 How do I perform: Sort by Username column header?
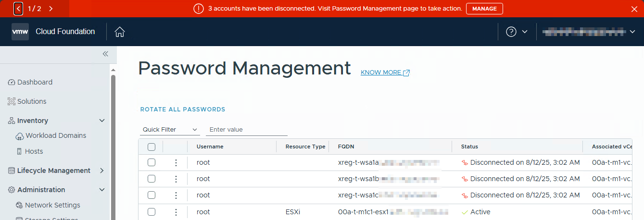click(x=210, y=147)
